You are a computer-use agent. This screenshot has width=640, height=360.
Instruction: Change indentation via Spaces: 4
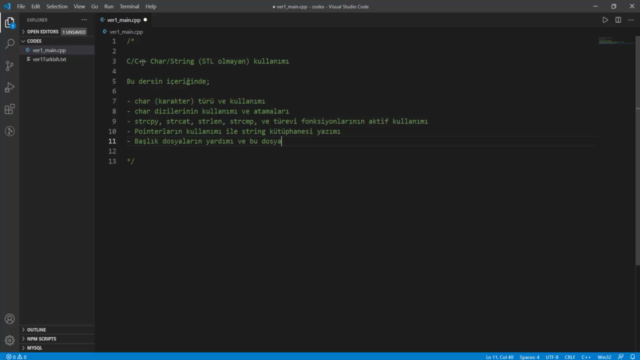tap(529, 357)
